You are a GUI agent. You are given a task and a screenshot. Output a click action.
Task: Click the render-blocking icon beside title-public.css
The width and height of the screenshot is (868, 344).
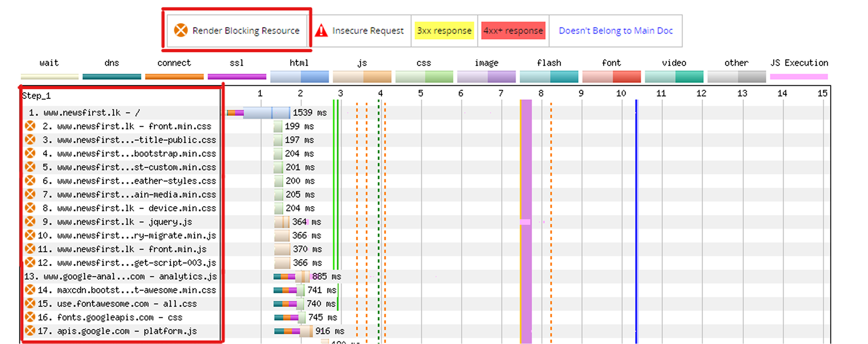30,140
